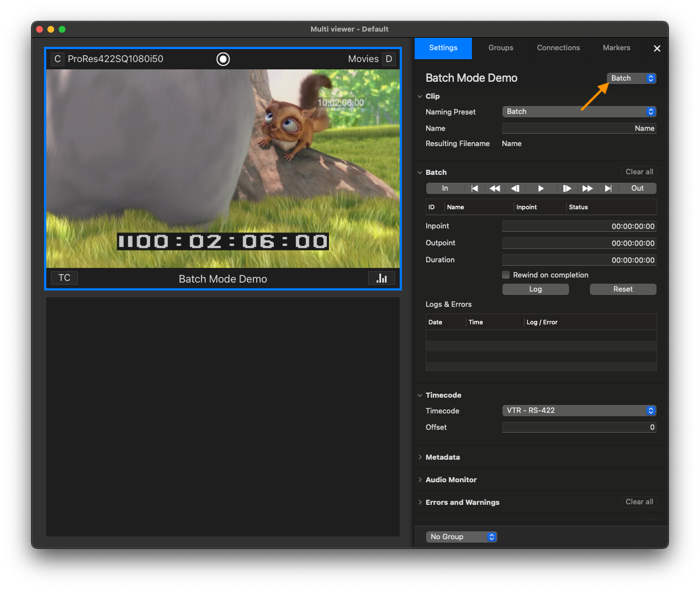This screenshot has height=590, width=700.
Task: Open the No Group dropdown
Action: tap(462, 537)
